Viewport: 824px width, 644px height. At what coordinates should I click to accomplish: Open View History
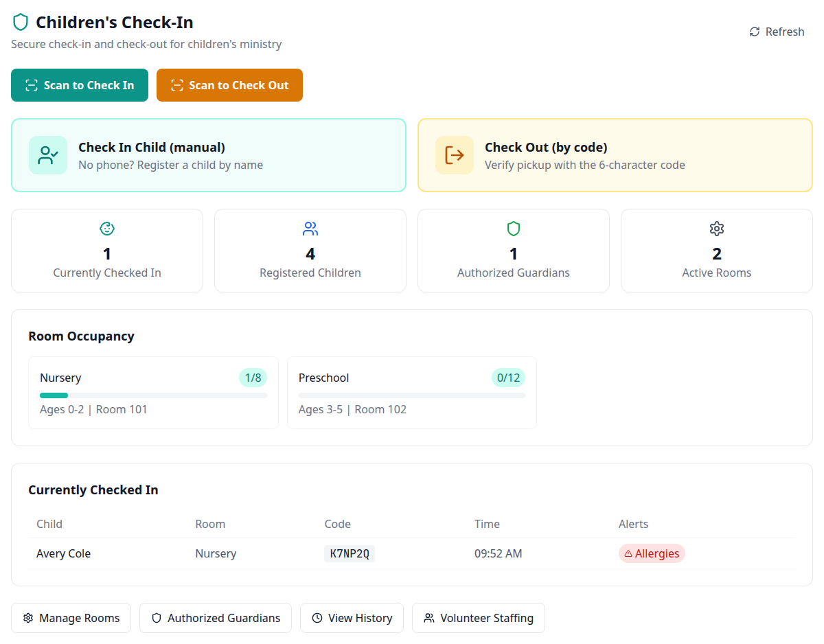pyautogui.click(x=352, y=618)
